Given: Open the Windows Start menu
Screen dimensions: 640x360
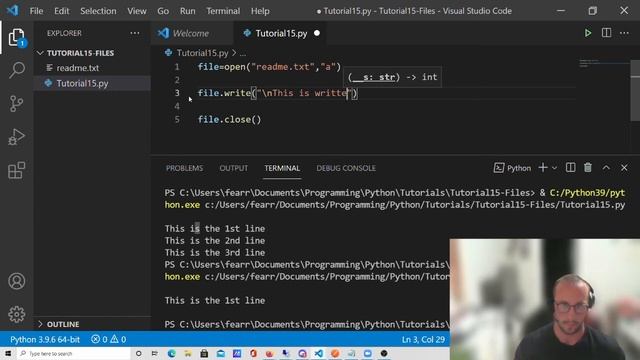Looking at the screenshot, I should point(8,353).
